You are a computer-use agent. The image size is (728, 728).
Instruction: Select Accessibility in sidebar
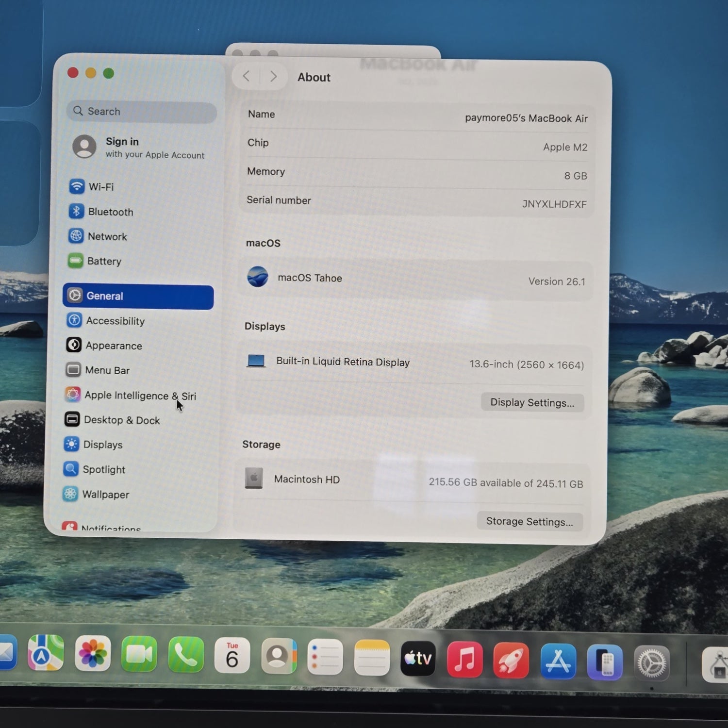pos(115,321)
